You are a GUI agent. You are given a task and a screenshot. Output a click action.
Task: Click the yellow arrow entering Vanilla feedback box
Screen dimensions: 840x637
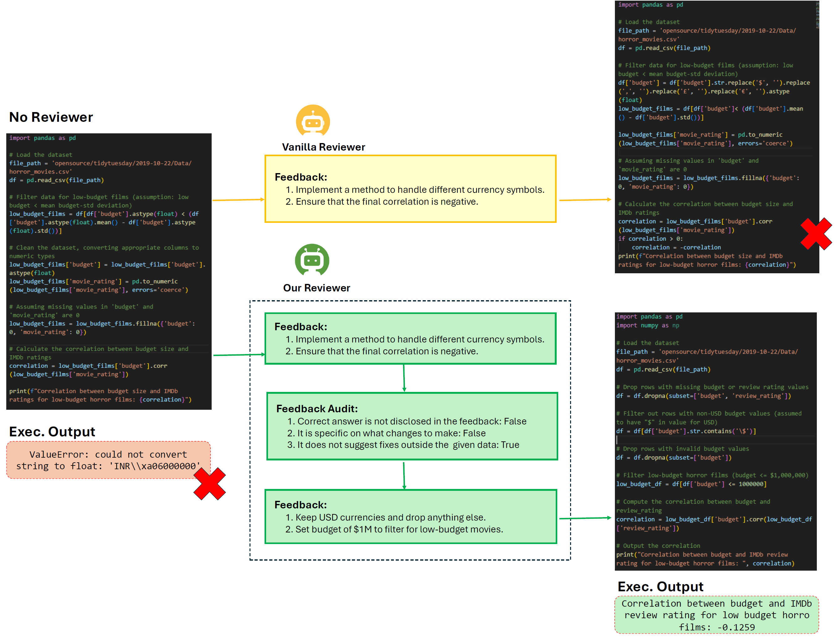238,200
